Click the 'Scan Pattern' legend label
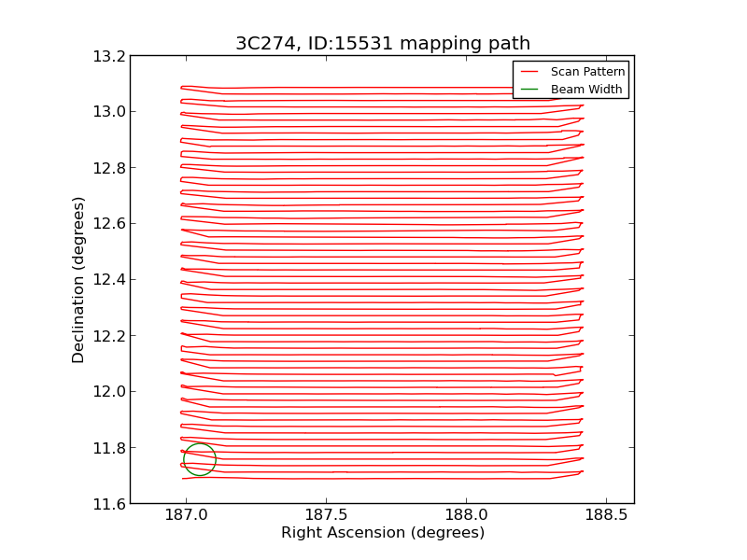 coord(587,72)
